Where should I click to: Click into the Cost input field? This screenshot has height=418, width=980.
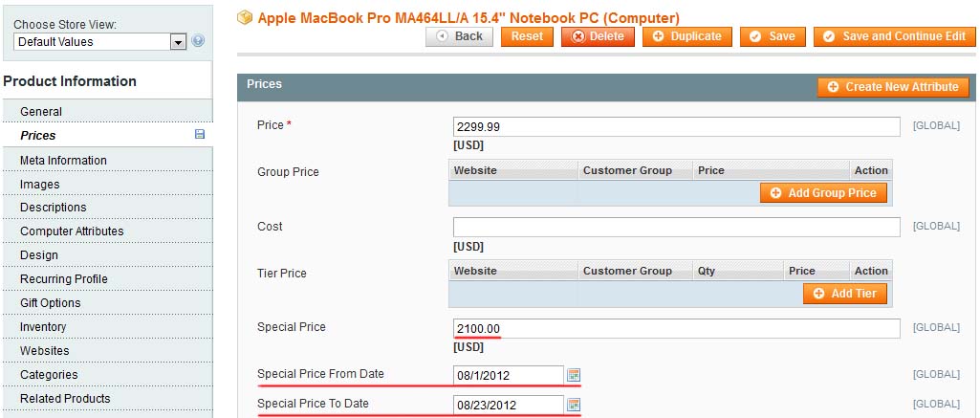pyautogui.click(x=676, y=227)
